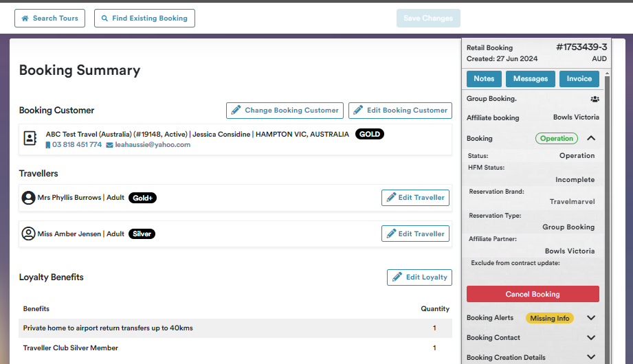
Task: Click Created: 27 Jun 2024 text
Action: 502,58
